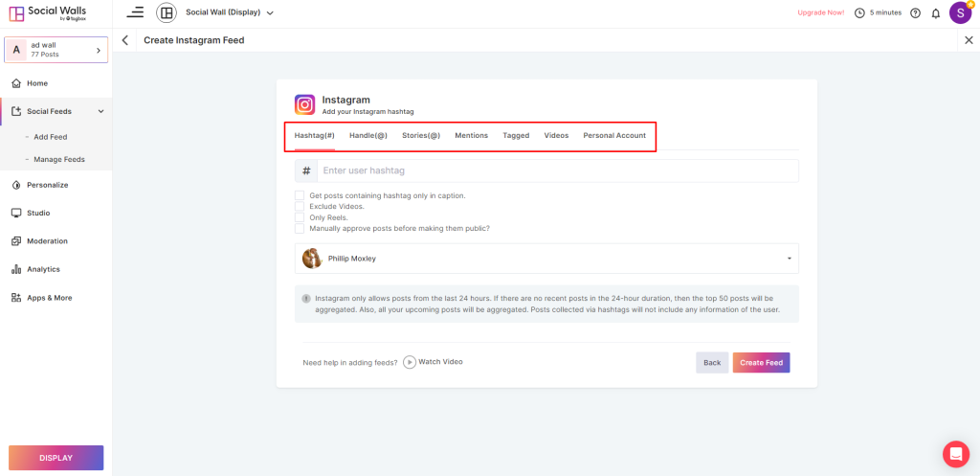Click the layout grid icon in top bar
Image resolution: width=980 pixels, height=476 pixels.
(167, 12)
